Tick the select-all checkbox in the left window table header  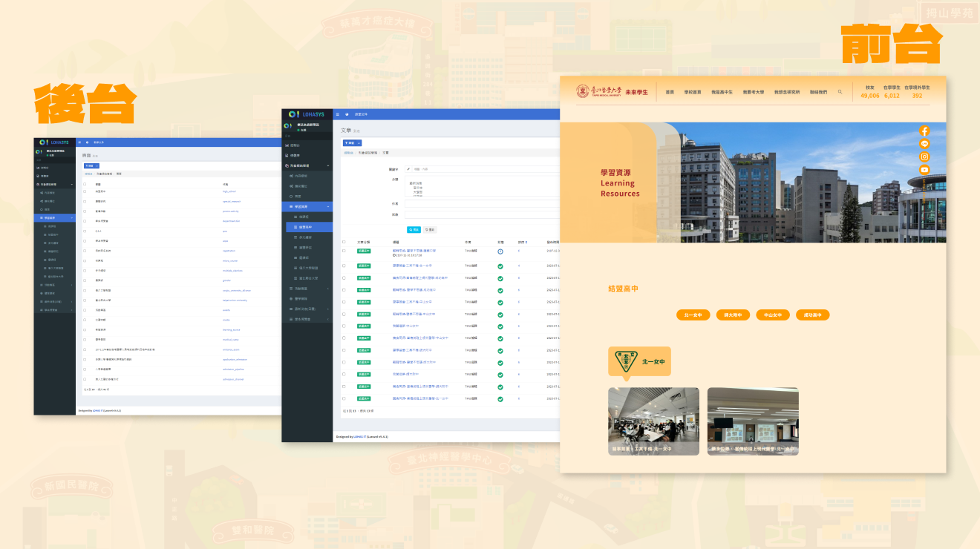click(x=85, y=184)
